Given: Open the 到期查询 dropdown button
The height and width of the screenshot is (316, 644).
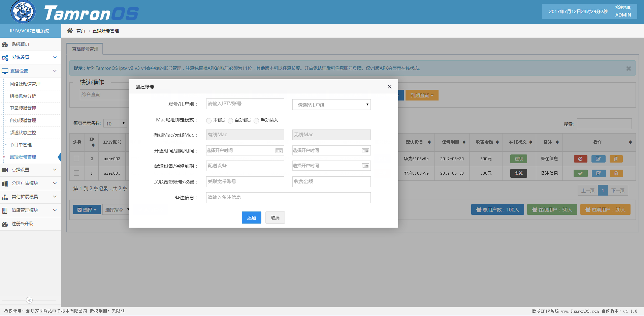Looking at the screenshot, I should (422, 95).
